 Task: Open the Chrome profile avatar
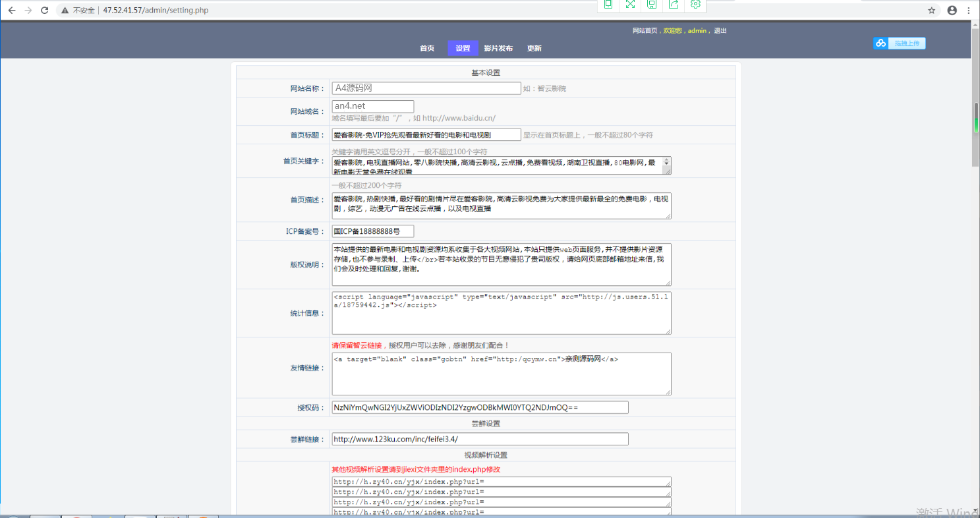click(x=952, y=11)
